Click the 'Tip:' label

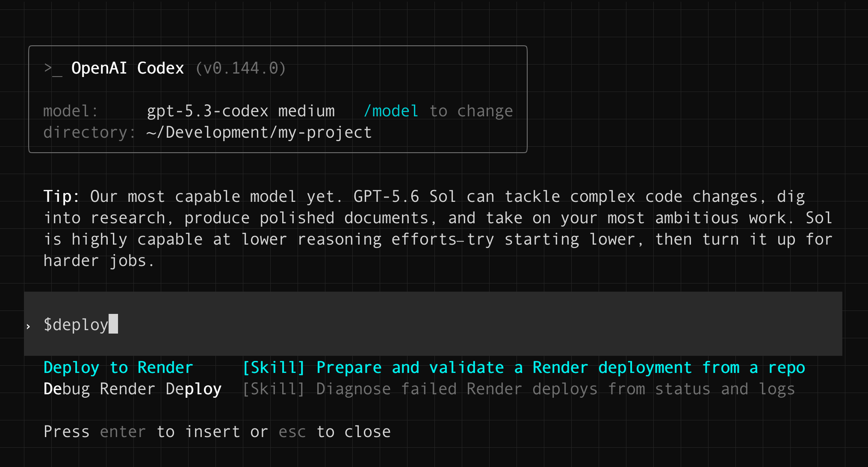click(62, 196)
